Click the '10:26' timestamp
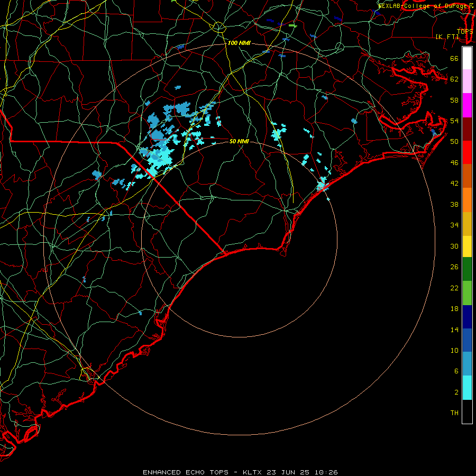 click(326, 472)
